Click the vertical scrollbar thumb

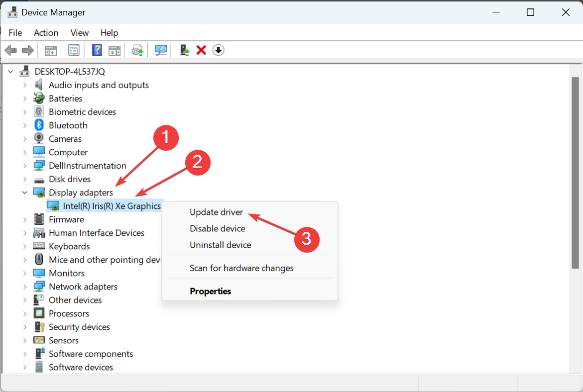point(575,173)
